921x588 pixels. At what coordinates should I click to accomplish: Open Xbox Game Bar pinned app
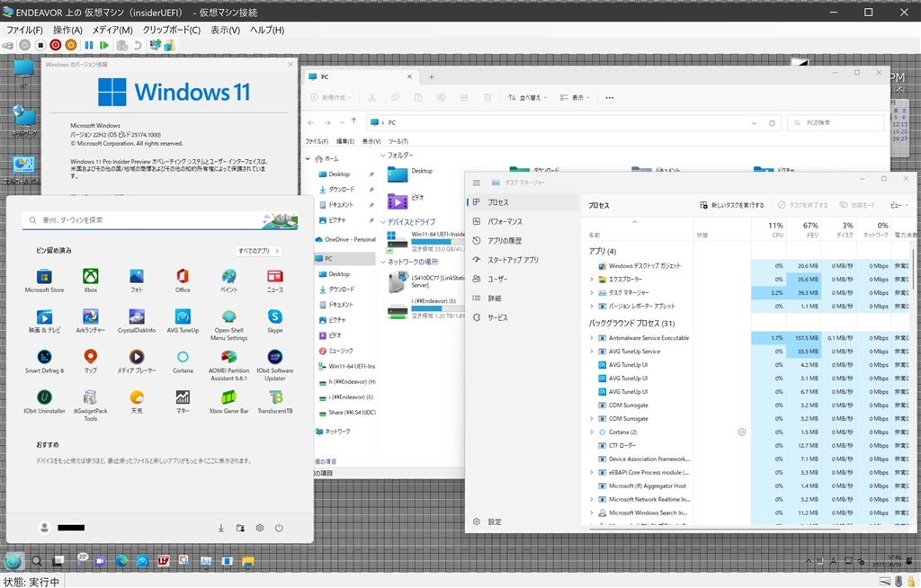(x=228, y=397)
